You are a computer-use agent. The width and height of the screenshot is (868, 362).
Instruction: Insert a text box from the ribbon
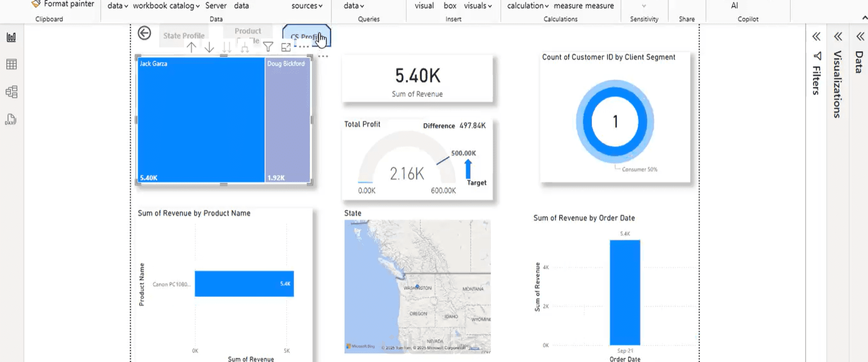point(450,6)
